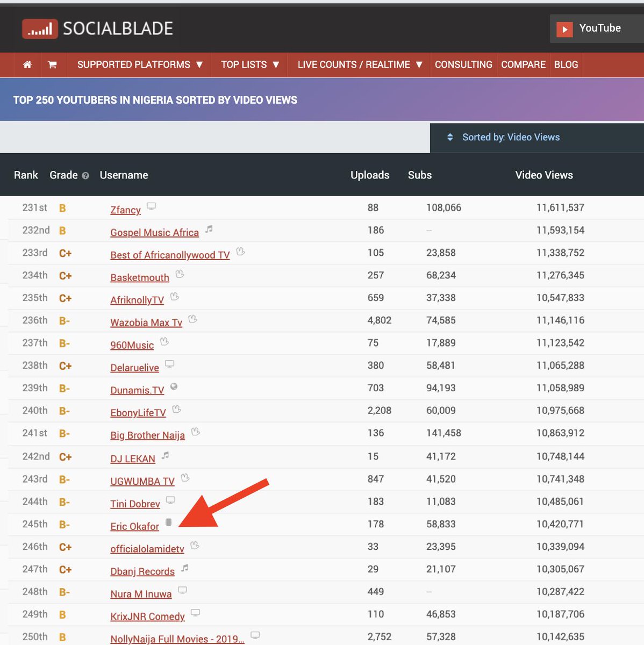Click category icon beside Big Brother Naija

pyautogui.click(x=196, y=432)
